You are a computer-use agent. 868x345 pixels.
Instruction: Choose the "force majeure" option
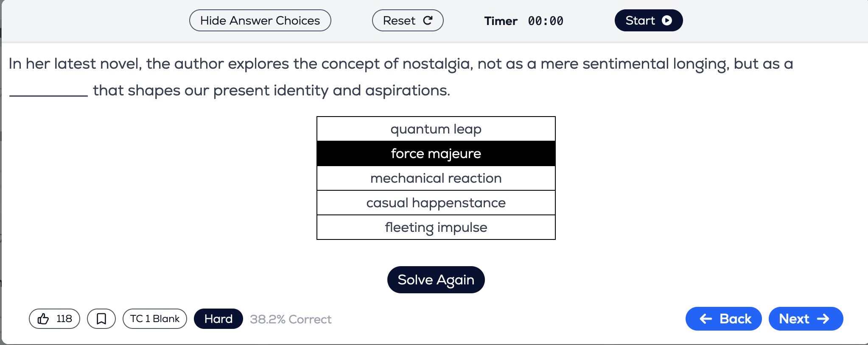point(436,153)
